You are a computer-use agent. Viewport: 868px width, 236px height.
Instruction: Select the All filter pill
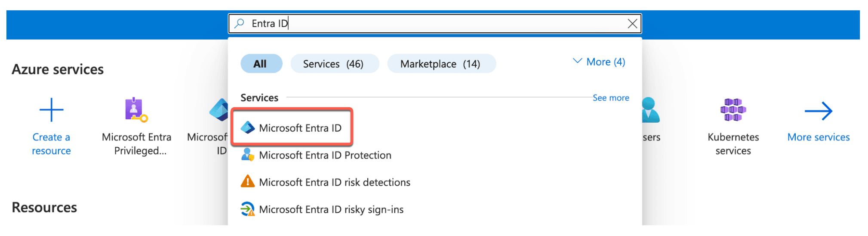[261, 64]
